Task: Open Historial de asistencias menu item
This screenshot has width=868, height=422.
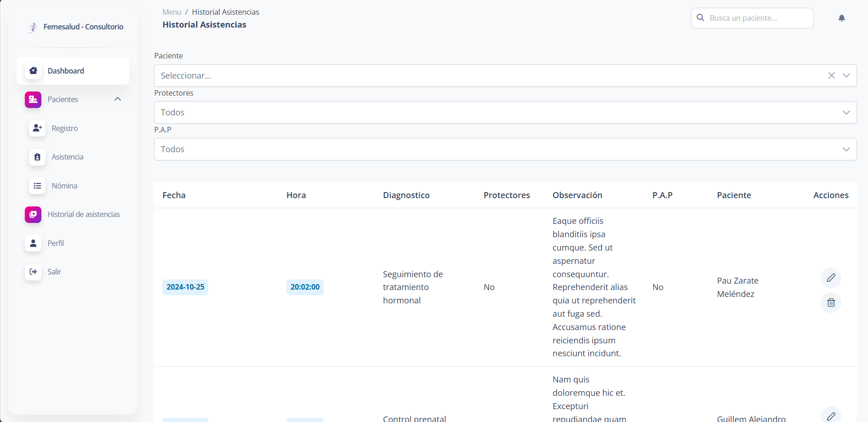Action: 83,214
